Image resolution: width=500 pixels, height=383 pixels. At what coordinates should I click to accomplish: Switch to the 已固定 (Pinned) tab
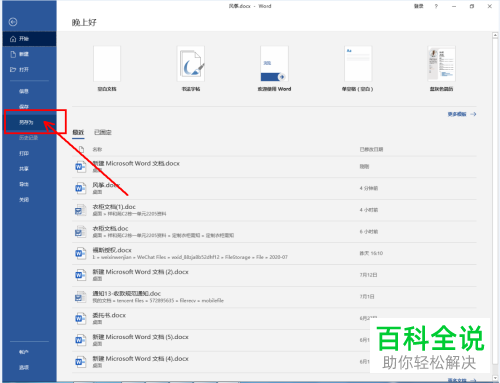103,132
